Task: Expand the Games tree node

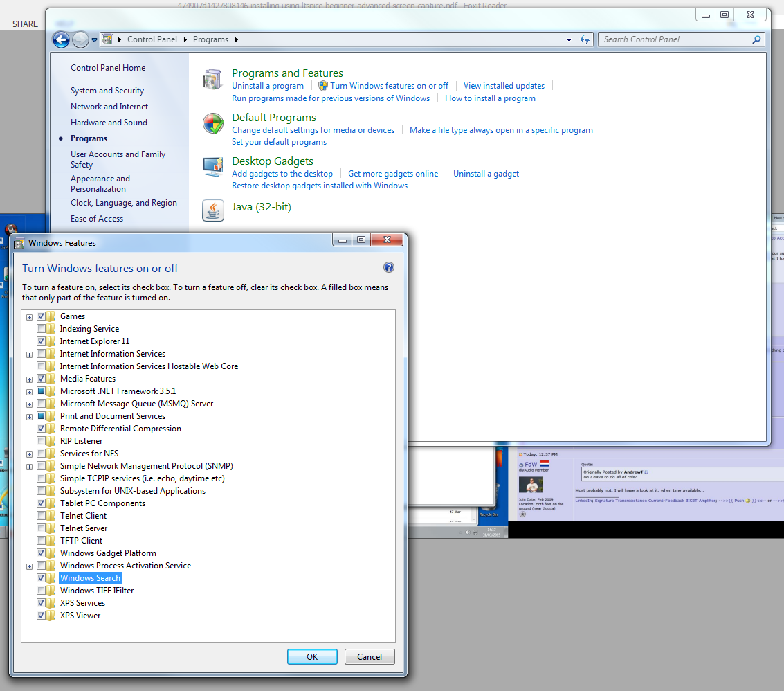Action: point(30,317)
